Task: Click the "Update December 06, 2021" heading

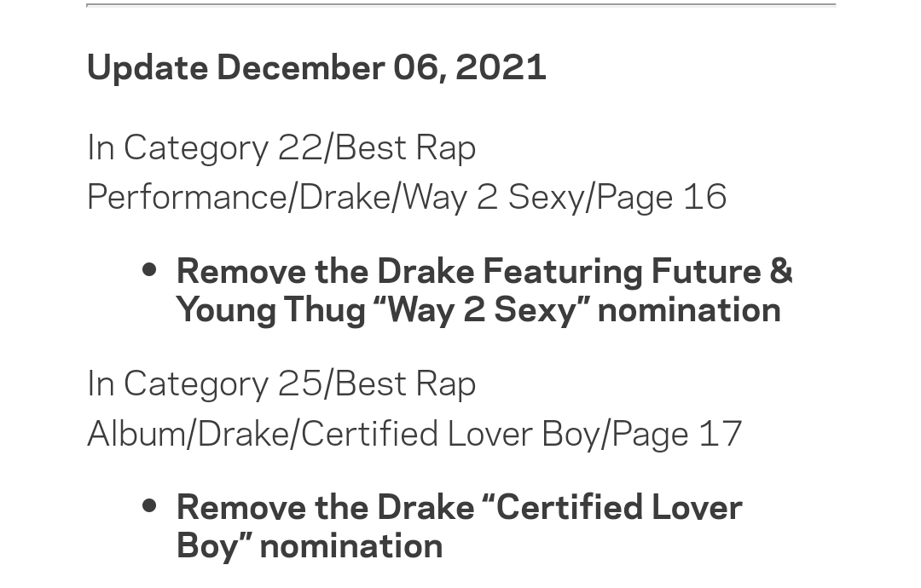Action: tap(316, 68)
